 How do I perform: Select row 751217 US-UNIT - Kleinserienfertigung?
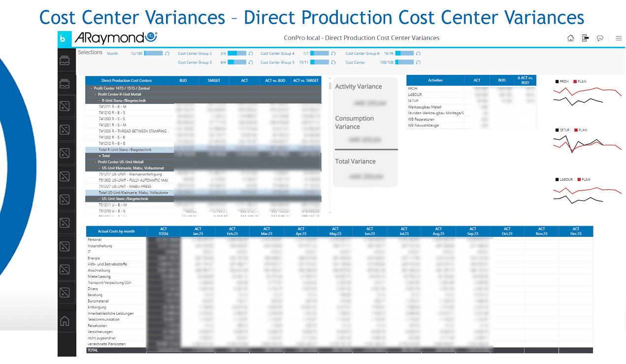(203, 174)
